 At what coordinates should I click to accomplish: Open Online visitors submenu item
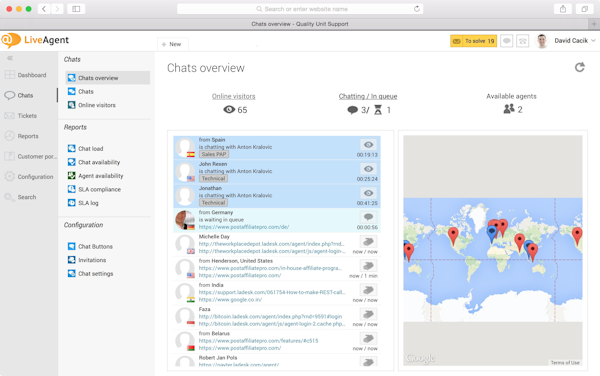pos(92,105)
